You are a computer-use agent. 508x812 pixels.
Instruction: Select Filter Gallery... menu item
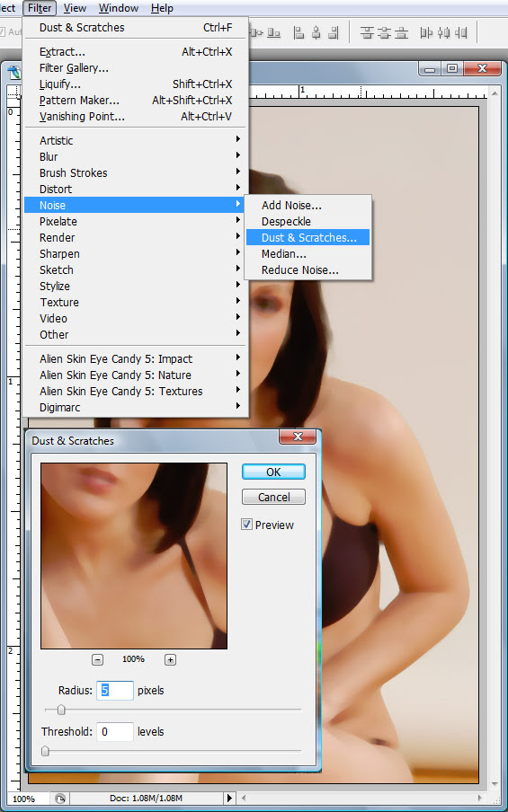pyautogui.click(x=137, y=68)
